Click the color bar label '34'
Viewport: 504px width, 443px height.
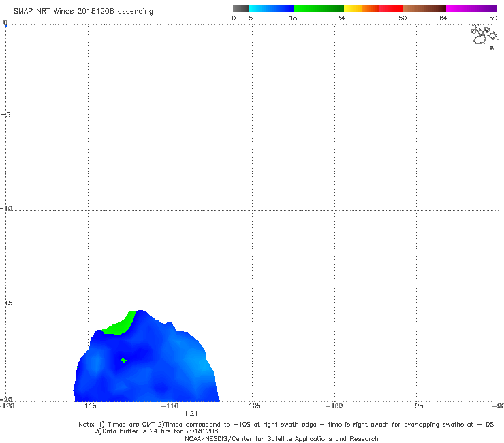click(341, 18)
